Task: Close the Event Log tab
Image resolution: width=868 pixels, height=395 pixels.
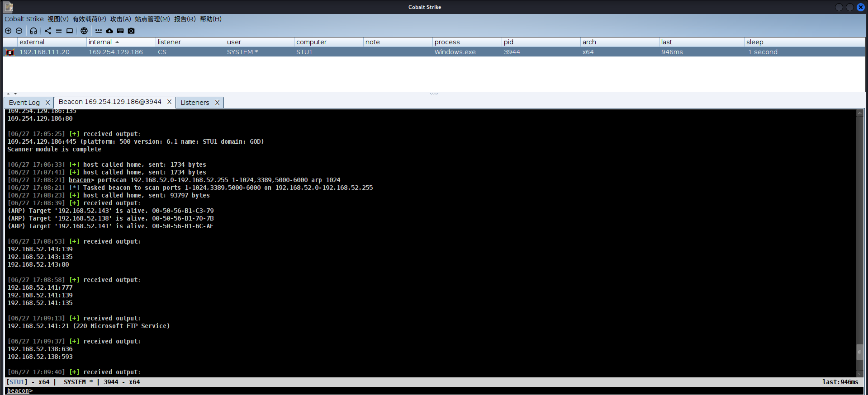Action: point(47,103)
